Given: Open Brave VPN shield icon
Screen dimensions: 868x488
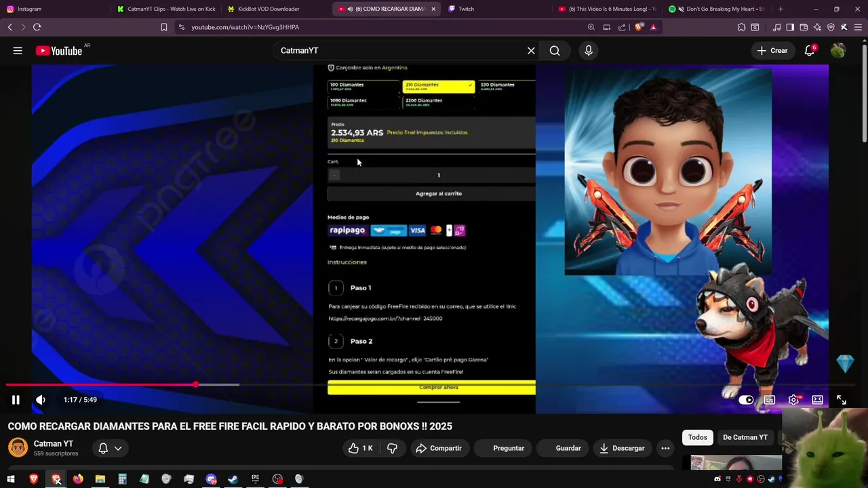Looking at the screenshot, I should coord(831,27).
